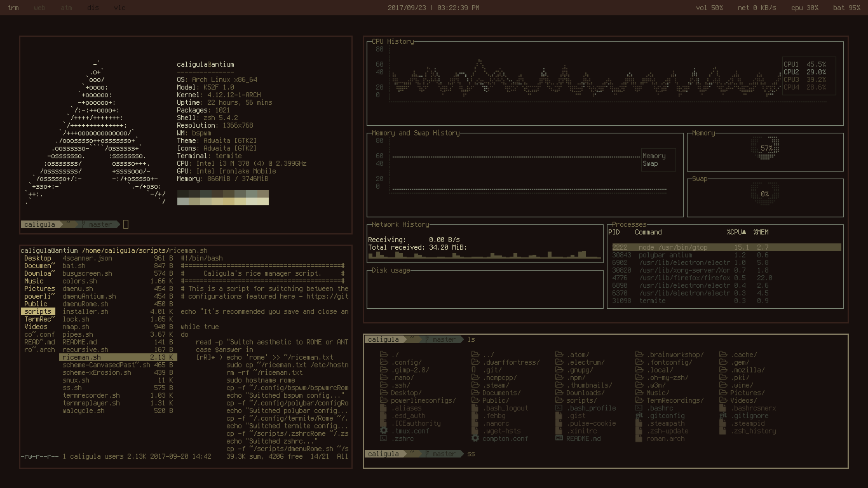Open the scripts directory in ranger's left column
Screen dimensions: 868x488
tap(37, 311)
